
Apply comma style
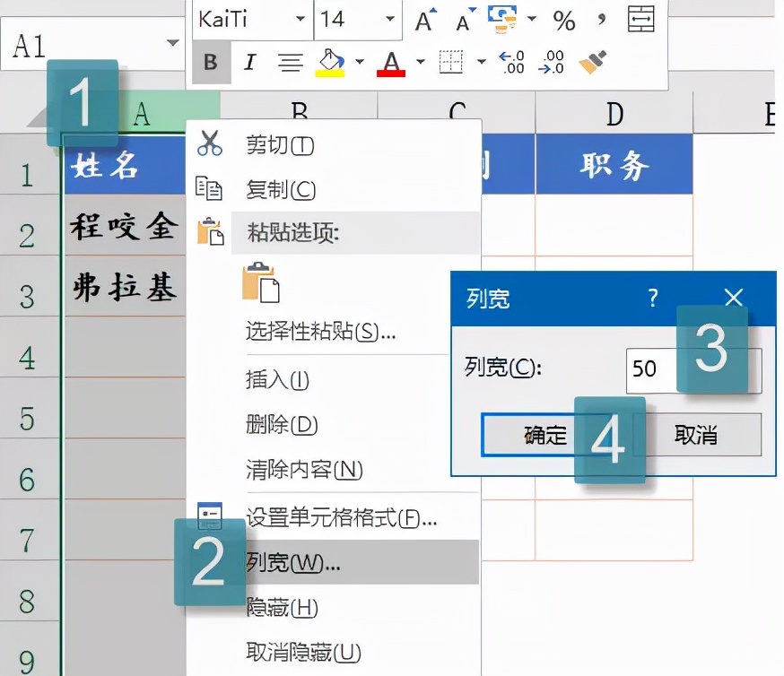pos(602,20)
